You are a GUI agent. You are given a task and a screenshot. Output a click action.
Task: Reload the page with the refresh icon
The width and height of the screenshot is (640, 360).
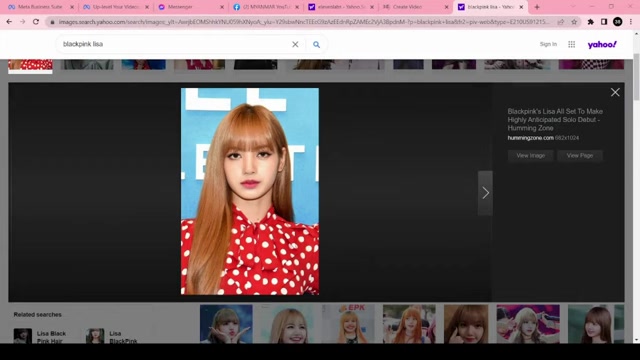pyautogui.click(x=36, y=22)
